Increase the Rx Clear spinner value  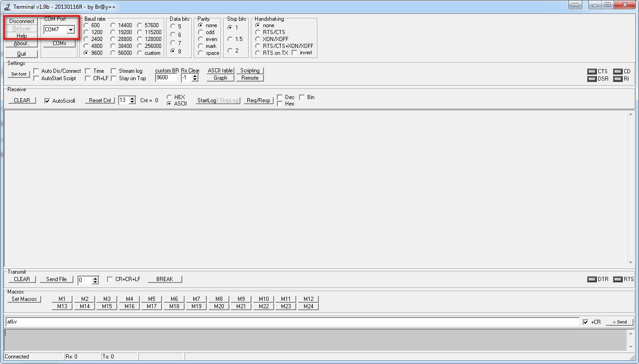[195, 76]
